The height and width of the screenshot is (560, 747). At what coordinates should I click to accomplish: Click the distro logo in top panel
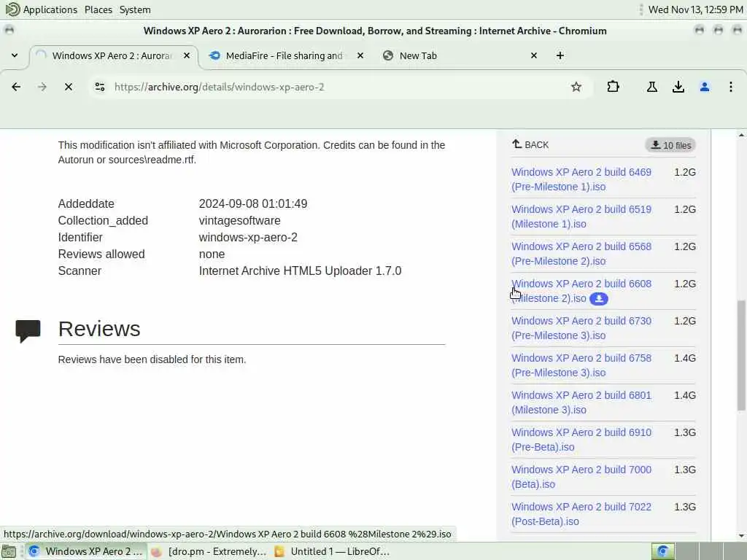point(12,9)
